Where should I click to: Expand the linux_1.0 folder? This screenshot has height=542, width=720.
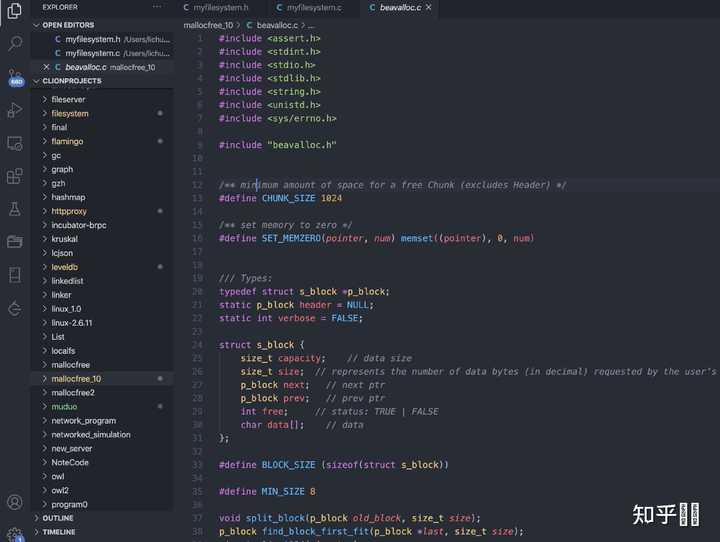click(x=102, y=309)
